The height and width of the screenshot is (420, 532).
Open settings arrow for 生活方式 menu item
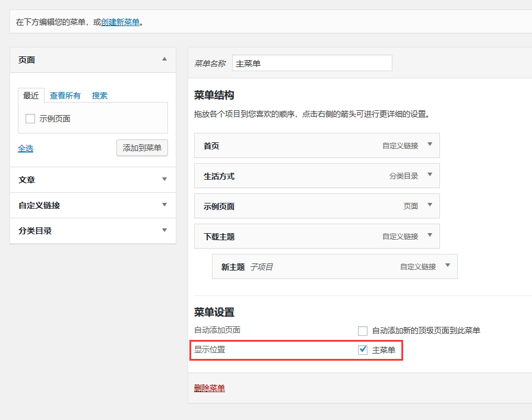(x=430, y=176)
